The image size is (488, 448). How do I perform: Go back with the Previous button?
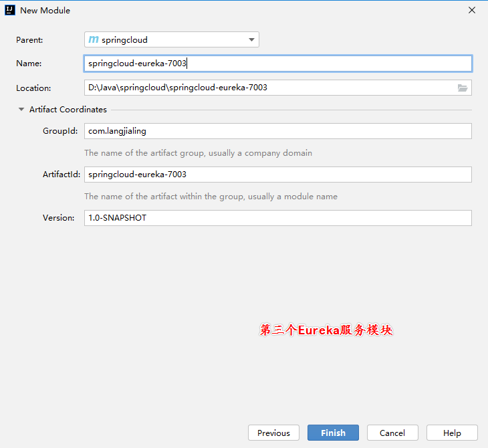273,433
